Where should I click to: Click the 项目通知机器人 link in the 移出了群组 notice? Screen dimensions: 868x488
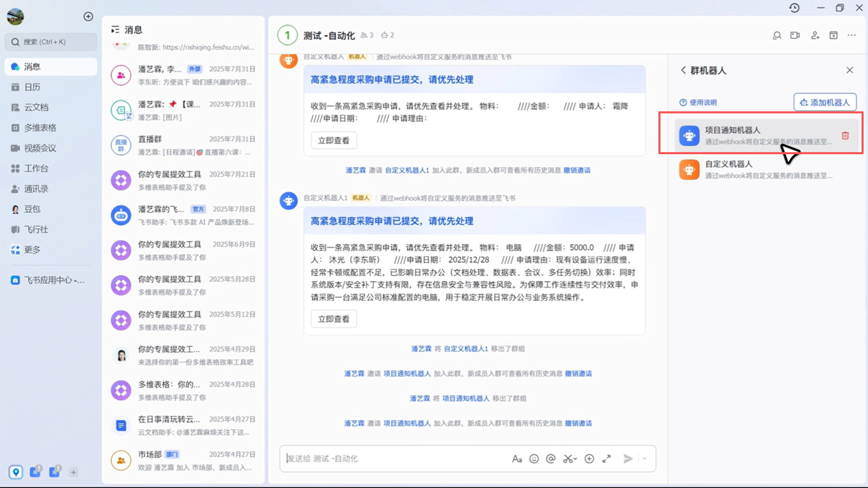tap(466, 399)
